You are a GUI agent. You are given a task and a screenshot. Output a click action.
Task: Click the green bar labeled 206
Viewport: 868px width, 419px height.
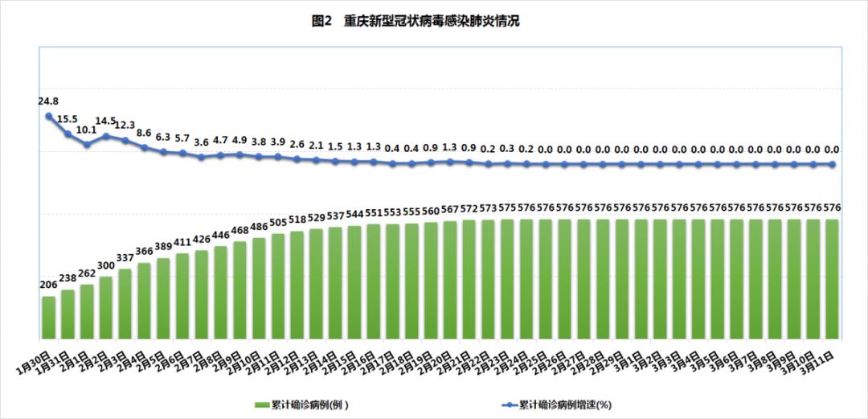click(x=49, y=318)
